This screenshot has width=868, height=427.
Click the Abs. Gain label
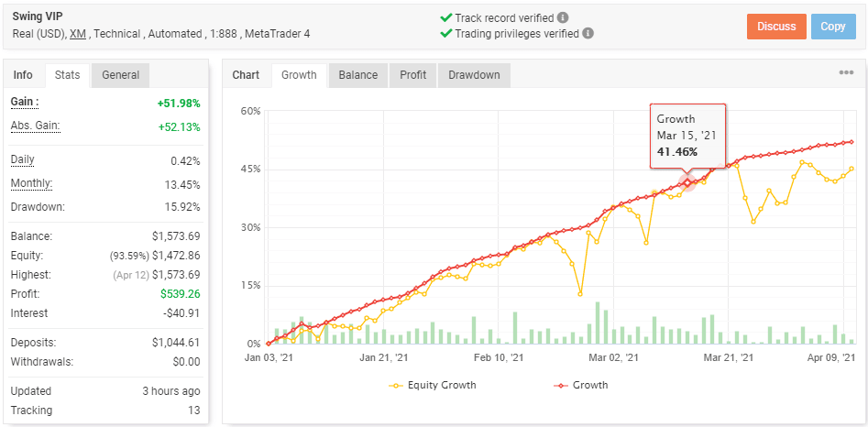(36, 126)
